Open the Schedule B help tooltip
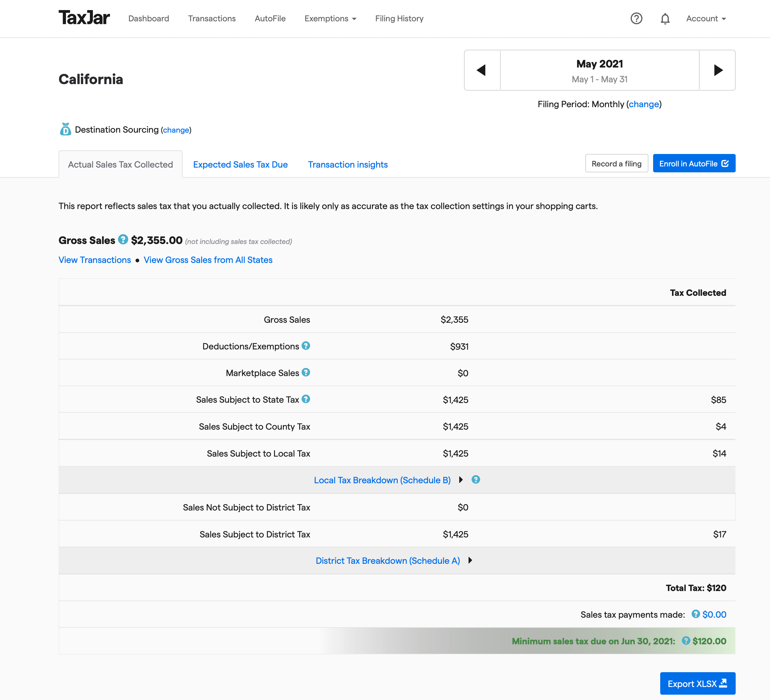 click(x=476, y=480)
